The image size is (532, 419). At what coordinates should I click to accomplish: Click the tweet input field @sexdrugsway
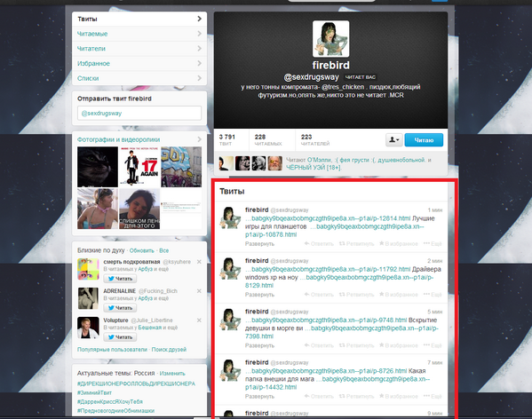click(139, 114)
